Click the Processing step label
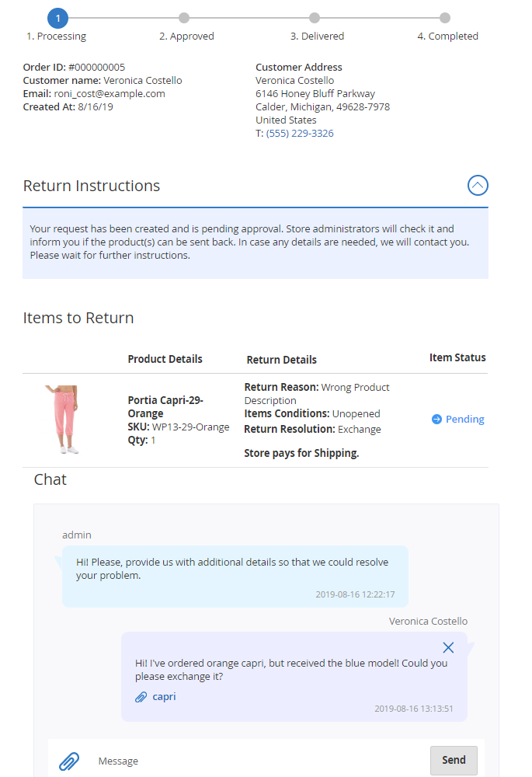 (x=57, y=37)
